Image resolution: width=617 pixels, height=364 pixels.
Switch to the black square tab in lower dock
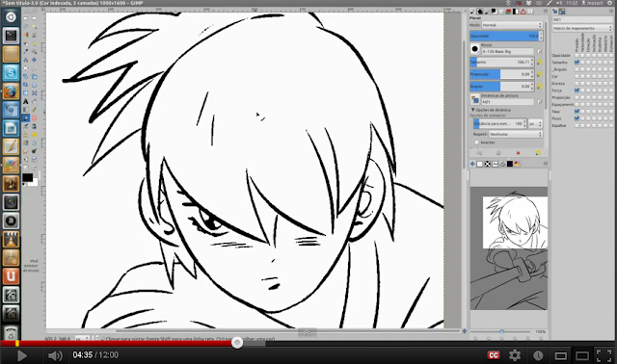coord(510,164)
